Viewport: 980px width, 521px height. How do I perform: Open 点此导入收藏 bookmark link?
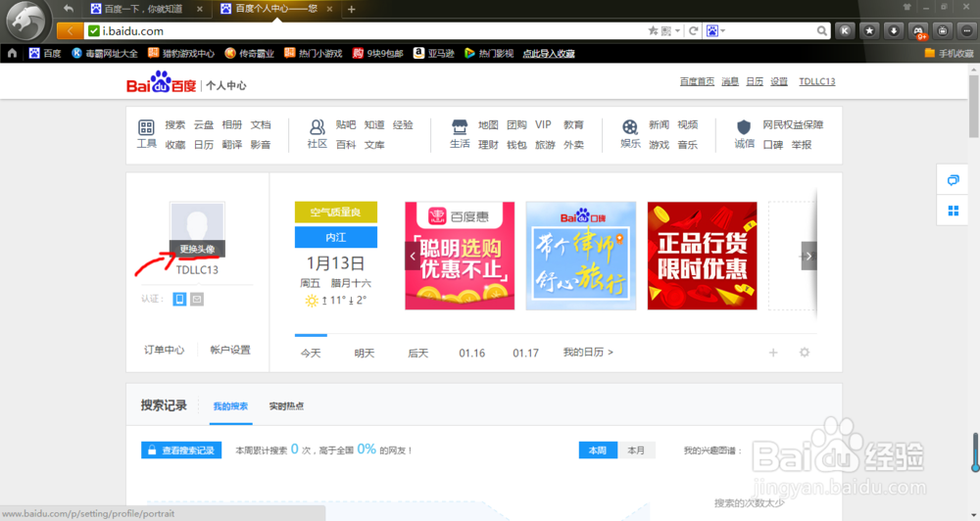[x=549, y=53]
